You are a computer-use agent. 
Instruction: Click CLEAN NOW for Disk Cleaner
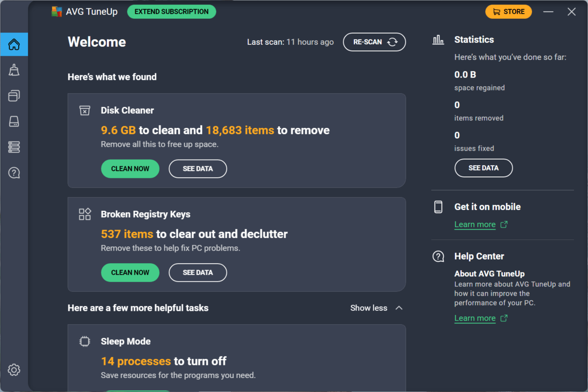pos(130,169)
